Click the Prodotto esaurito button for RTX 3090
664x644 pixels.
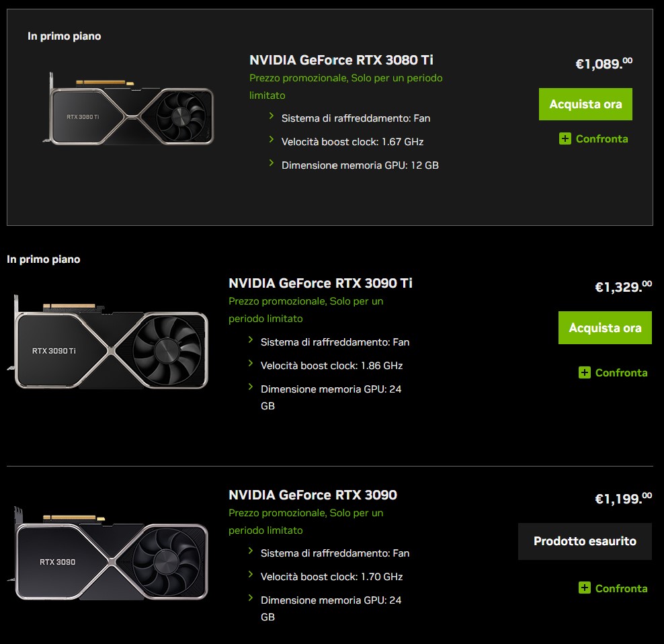coord(585,541)
